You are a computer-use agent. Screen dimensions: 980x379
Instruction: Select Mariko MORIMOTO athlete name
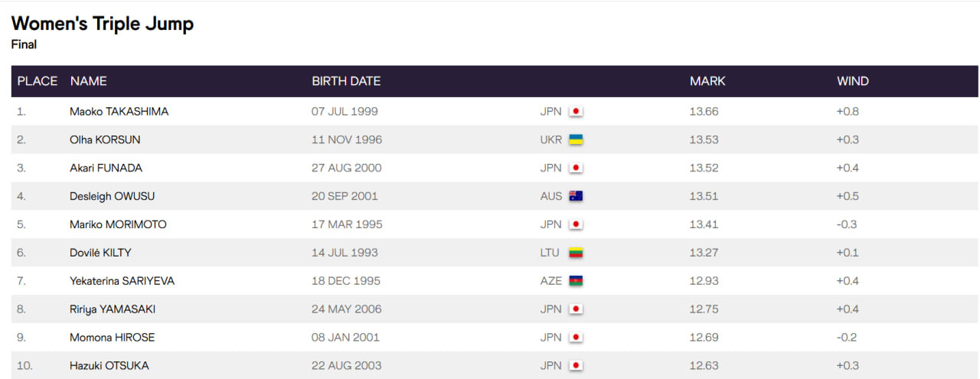pos(118,224)
